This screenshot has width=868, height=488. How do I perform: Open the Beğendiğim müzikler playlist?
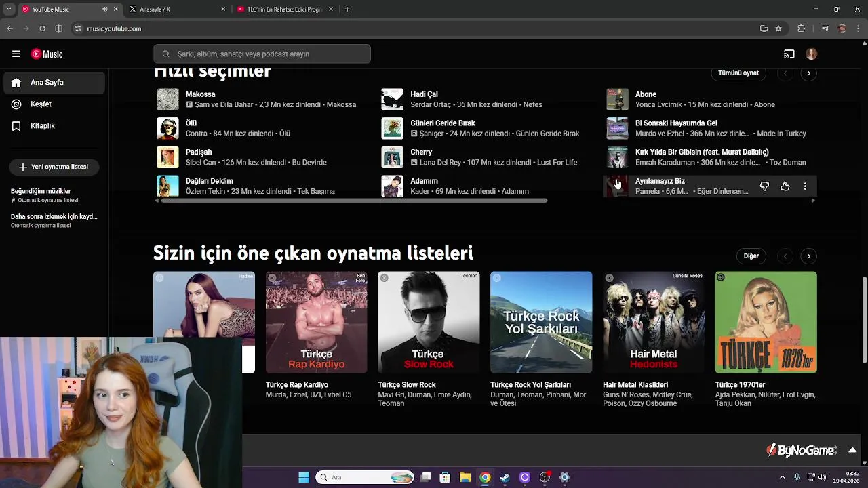coord(54,195)
